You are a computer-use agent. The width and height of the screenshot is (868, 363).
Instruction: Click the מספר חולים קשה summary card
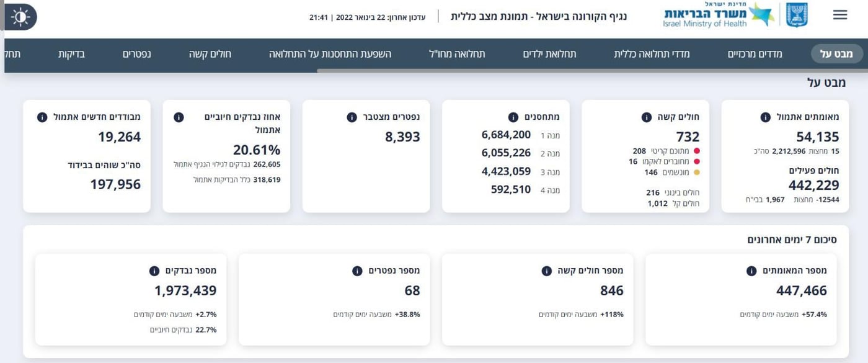click(537, 298)
